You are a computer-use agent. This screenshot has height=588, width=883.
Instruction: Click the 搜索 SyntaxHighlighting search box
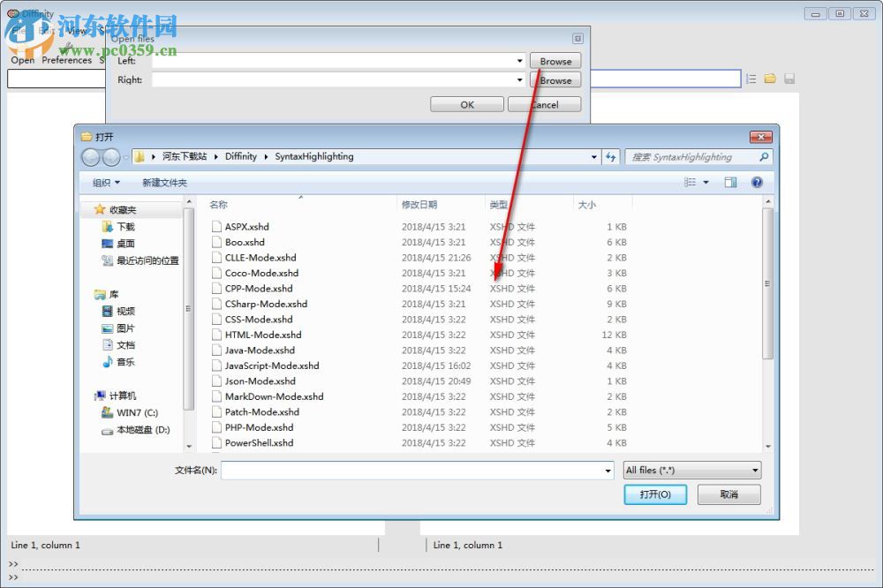(x=698, y=157)
